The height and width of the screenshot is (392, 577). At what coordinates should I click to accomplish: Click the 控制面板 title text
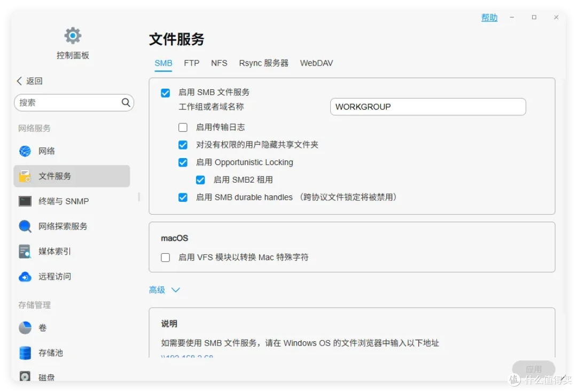[73, 55]
